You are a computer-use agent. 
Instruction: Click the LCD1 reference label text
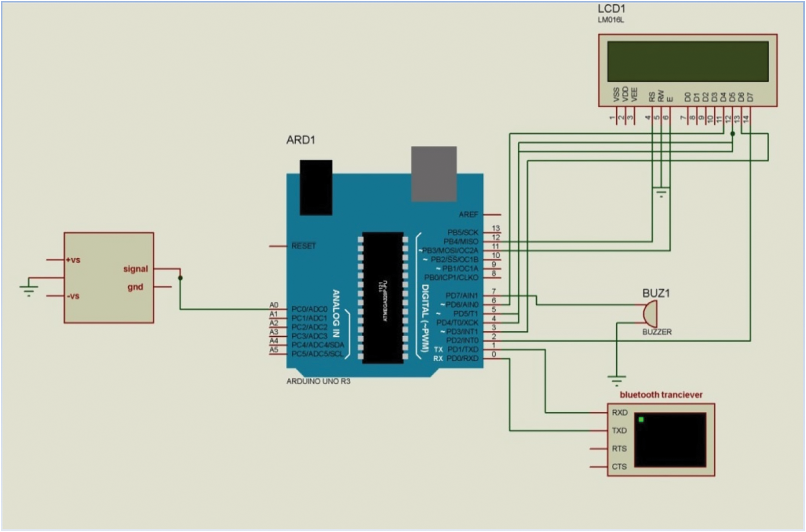pyautogui.click(x=611, y=9)
